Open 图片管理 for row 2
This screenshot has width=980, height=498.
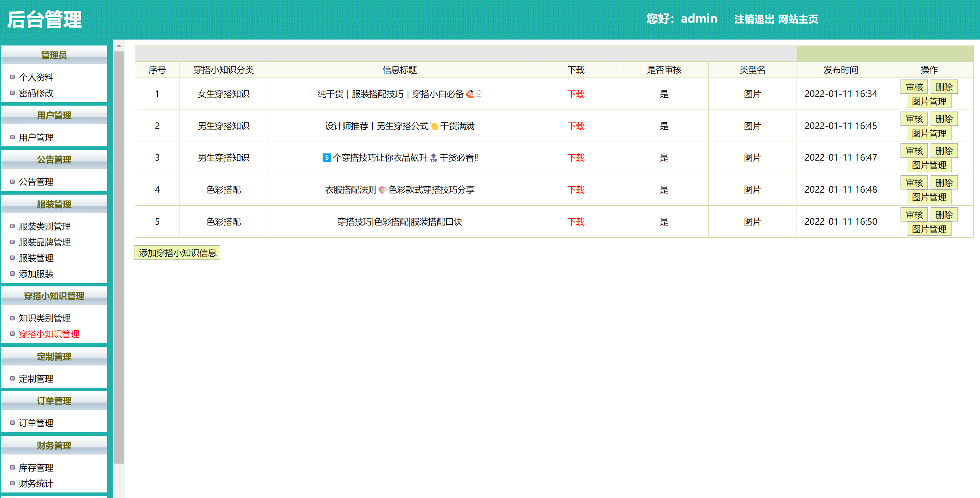point(929,133)
